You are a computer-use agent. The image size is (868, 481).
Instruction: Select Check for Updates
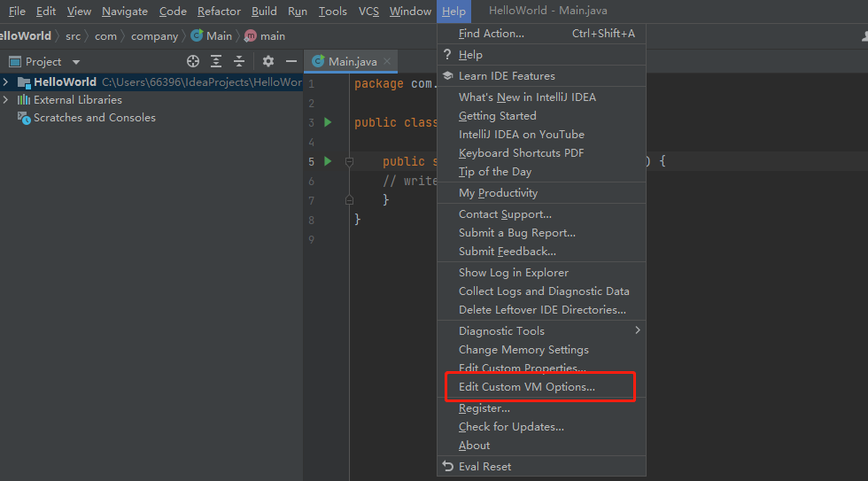[x=541, y=427]
